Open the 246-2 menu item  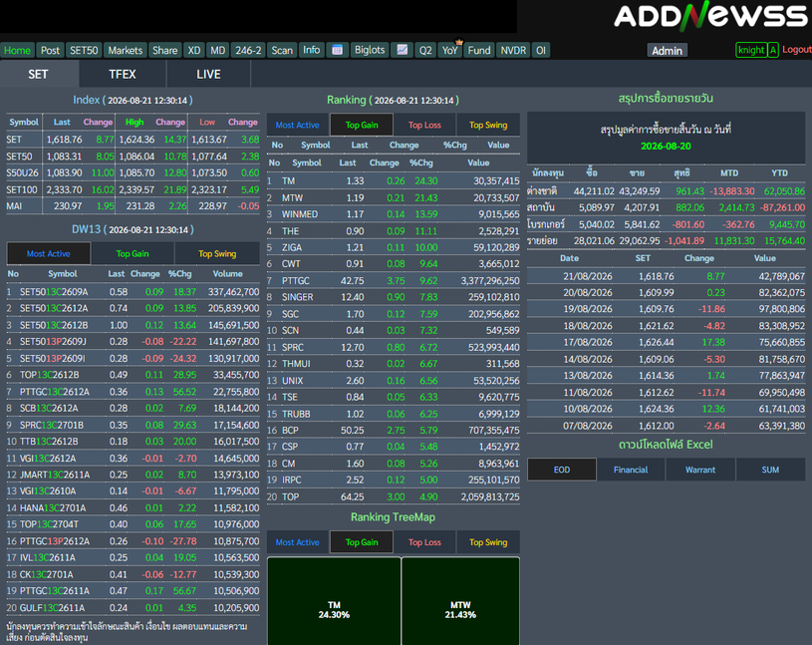[x=248, y=50]
